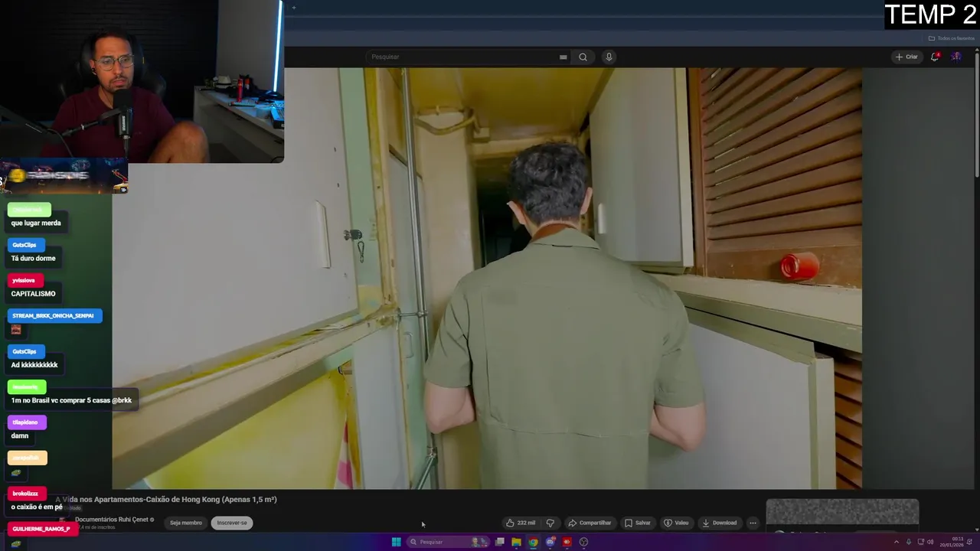Screen dimensions: 980x551
Task: Open Task View in the taskbar
Action: [x=499, y=542]
